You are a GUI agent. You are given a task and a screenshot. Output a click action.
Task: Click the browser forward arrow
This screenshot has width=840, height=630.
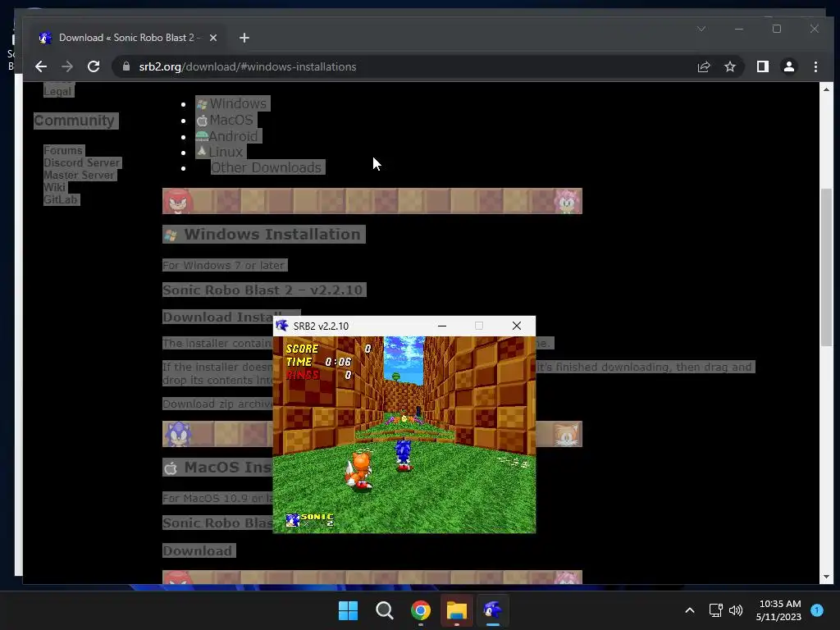(67, 66)
